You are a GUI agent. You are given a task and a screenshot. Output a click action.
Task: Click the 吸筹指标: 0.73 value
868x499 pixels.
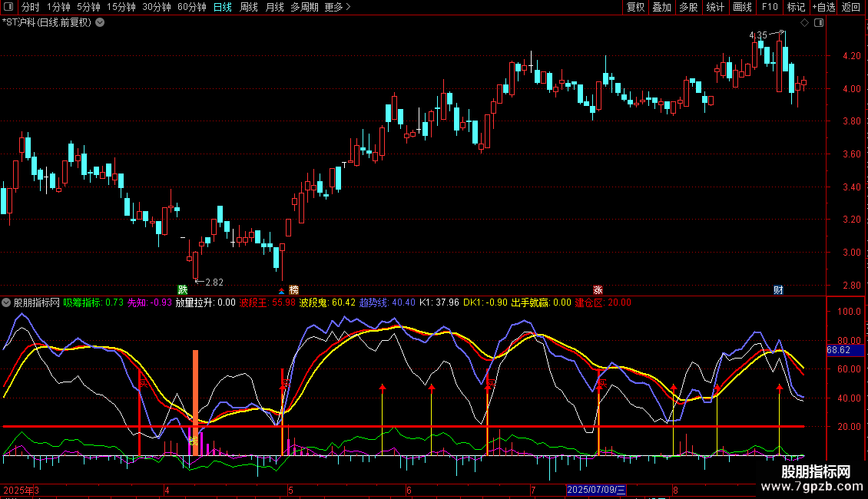93,302
